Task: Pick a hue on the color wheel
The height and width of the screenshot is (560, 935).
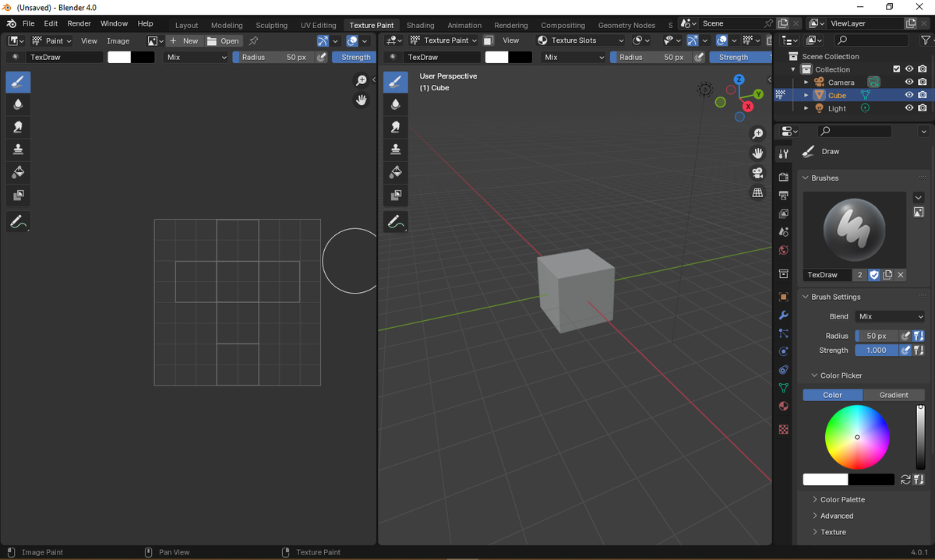Action: coord(857,437)
